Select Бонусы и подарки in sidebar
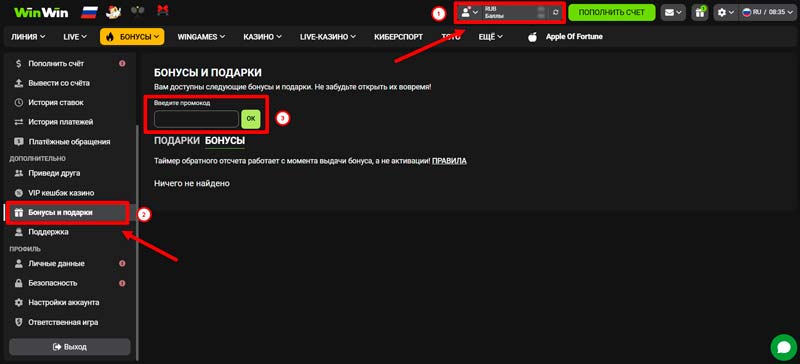 60,212
